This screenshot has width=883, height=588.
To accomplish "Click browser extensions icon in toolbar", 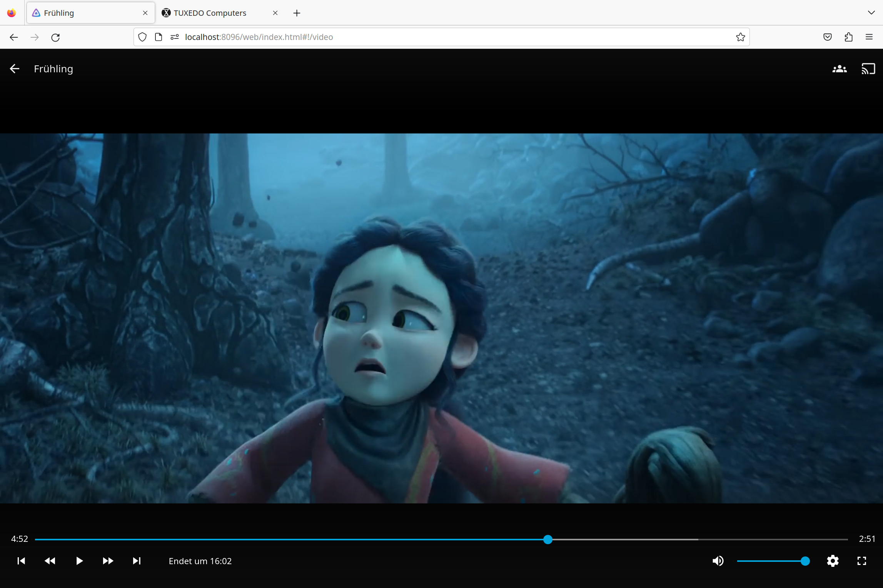I will pos(849,37).
